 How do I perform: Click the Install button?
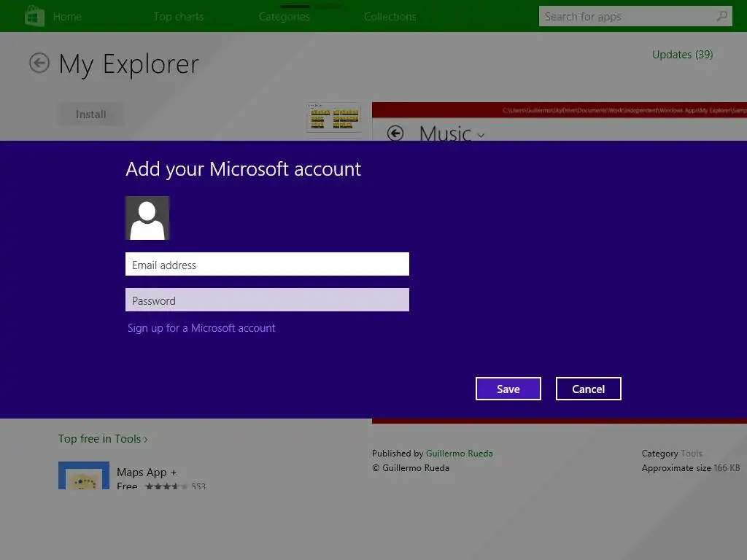[x=90, y=114]
